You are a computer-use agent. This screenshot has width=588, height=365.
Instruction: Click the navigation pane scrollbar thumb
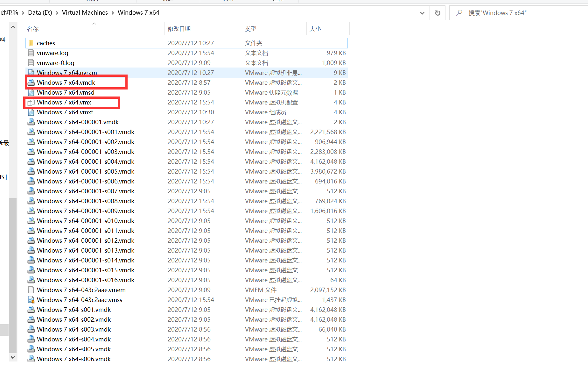coord(13,276)
